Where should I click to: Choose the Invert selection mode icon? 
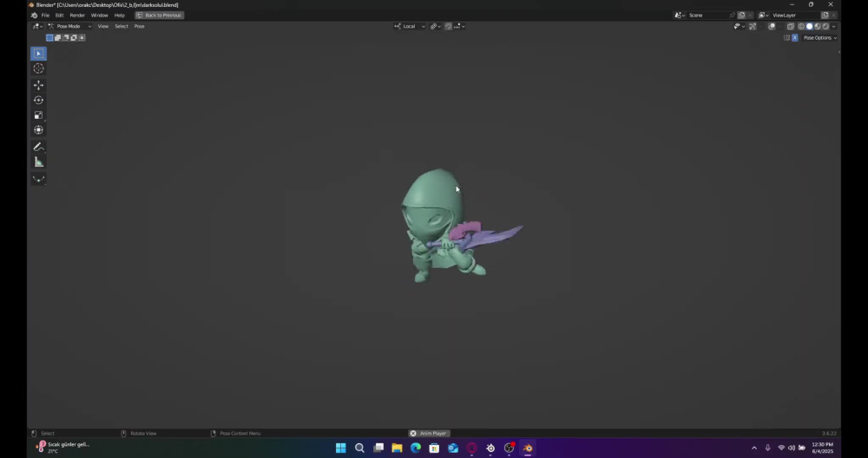tap(74, 37)
